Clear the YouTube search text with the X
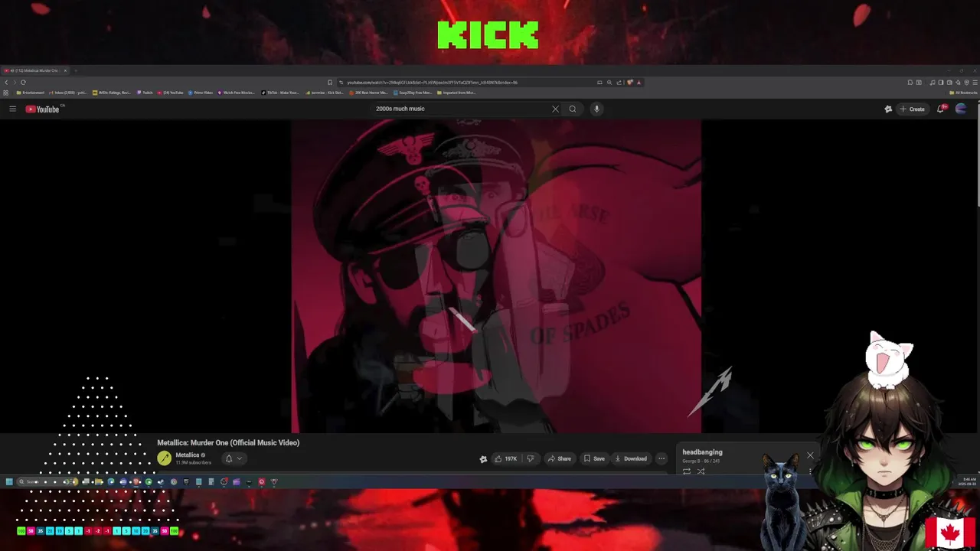 555,109
